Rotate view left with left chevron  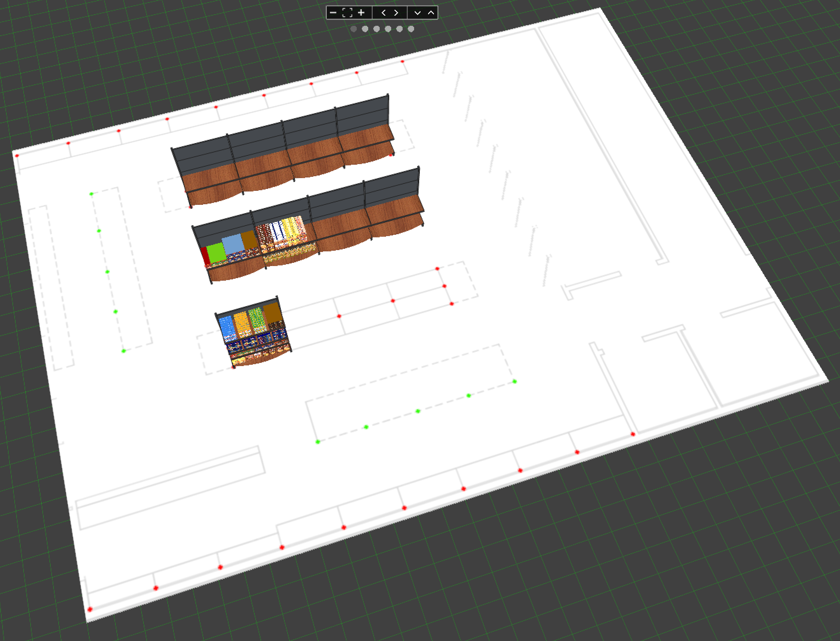click(383, 13)
